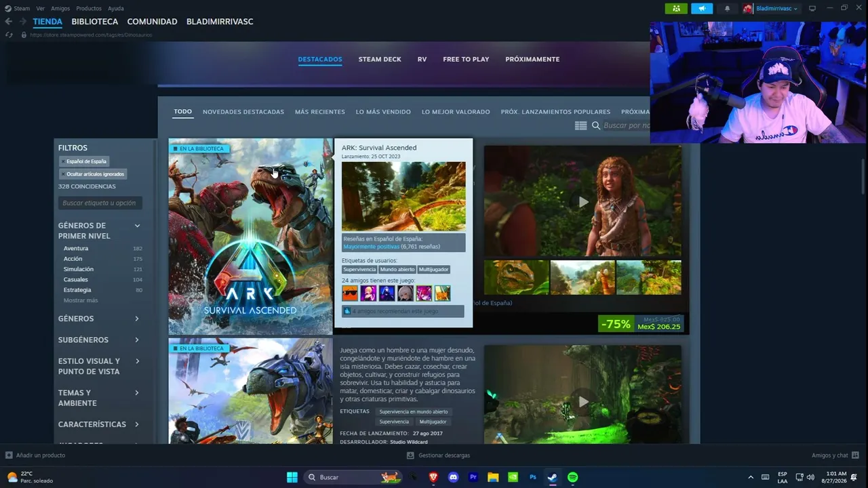Show hidden system tray icons
Image resolution: width=868 pixels, height=488 pixels.
[751, 477]
